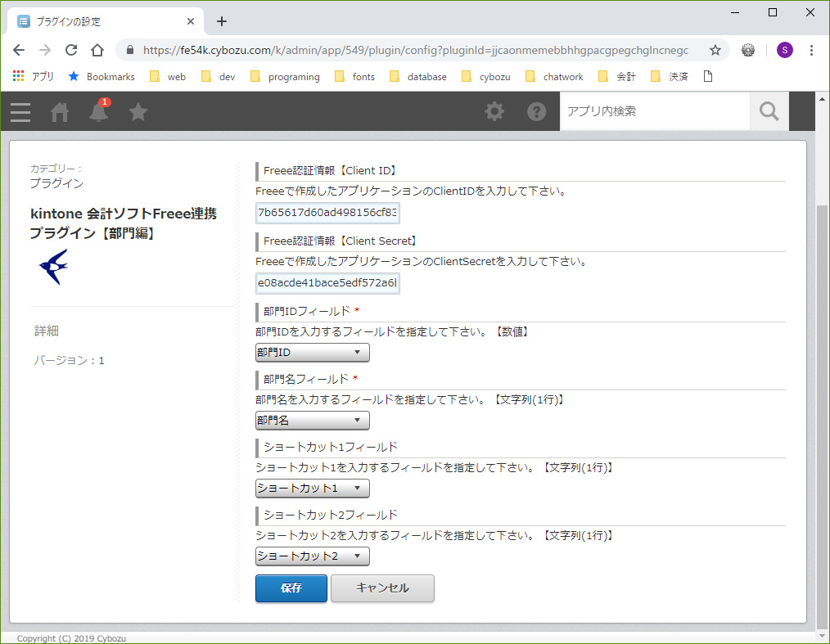Open the chatwork bookmarks folder
The width and height of the screenshot is (830, 644).
click(554, 77)
